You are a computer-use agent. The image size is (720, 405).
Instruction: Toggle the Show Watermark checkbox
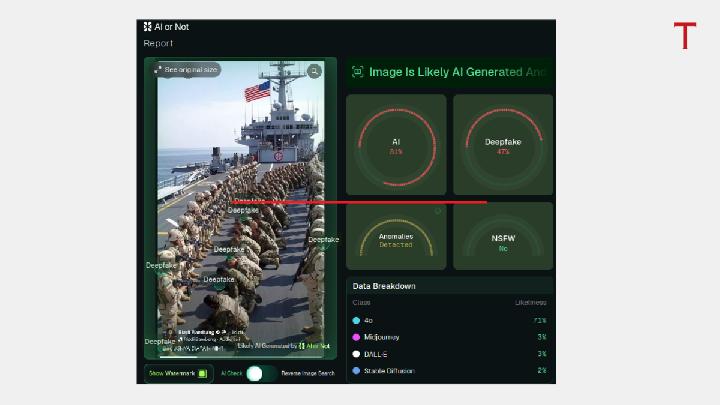201,373
